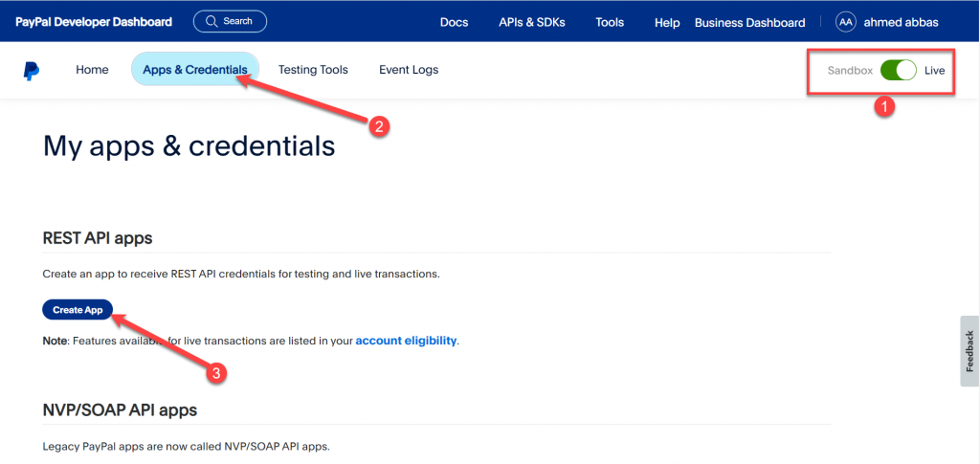
Task: Click the NVP/SOAP API apps heading
Action: coord(120,410)
